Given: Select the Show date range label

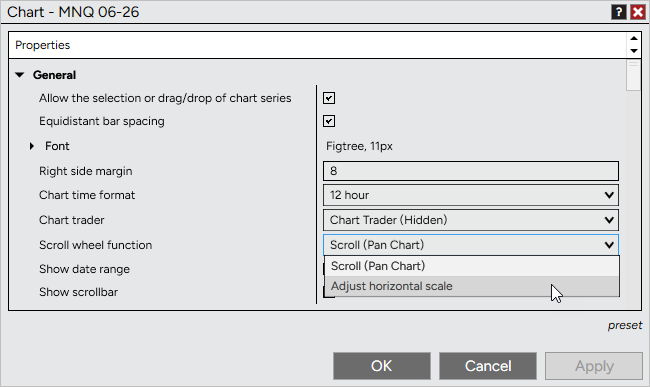Looking at the screenshot, I should click(x=85, y=269).
